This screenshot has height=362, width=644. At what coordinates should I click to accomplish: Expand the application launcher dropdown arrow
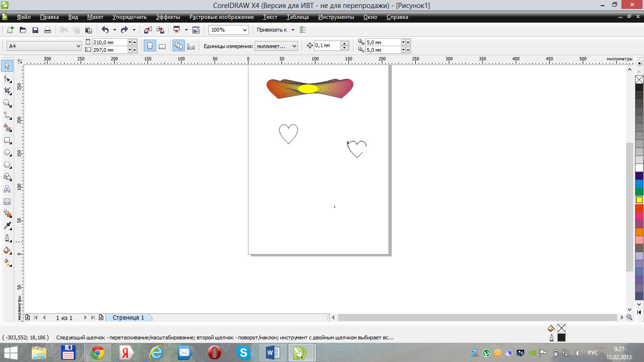[x=186, y=30]
